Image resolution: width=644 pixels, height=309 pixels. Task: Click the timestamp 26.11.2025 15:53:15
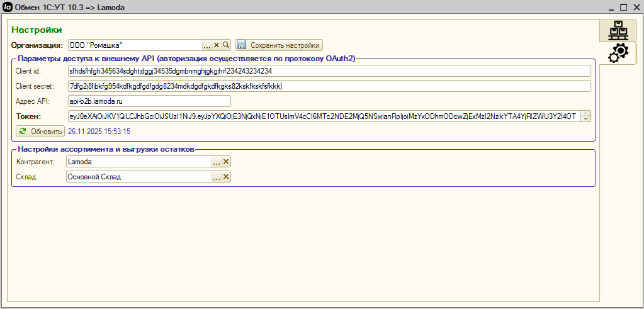pyautogui.click(x=99, y=132)
